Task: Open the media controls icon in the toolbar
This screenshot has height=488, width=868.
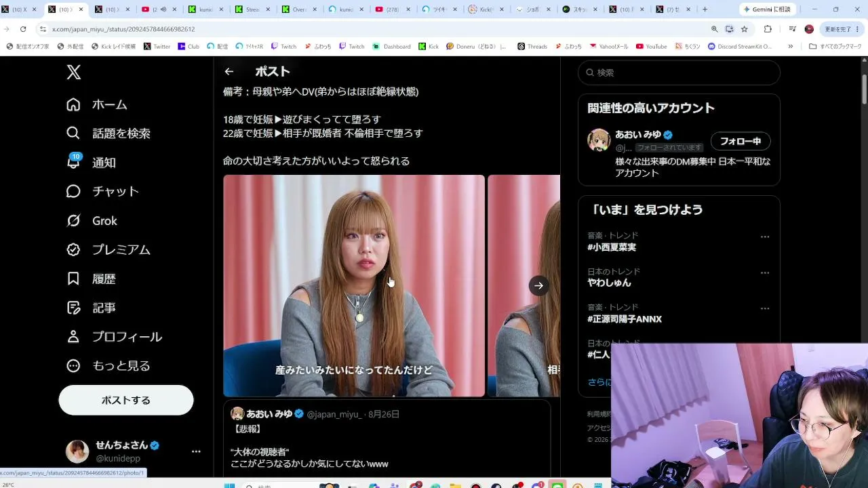Action: coord(792,29)
